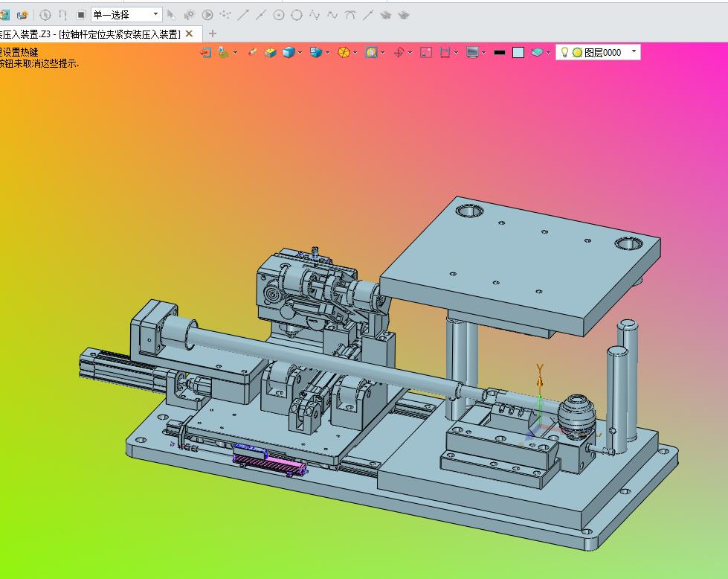Expand the crosshair target dropdown arrow
Screen dimensions: 728x579
pos(410,53)
